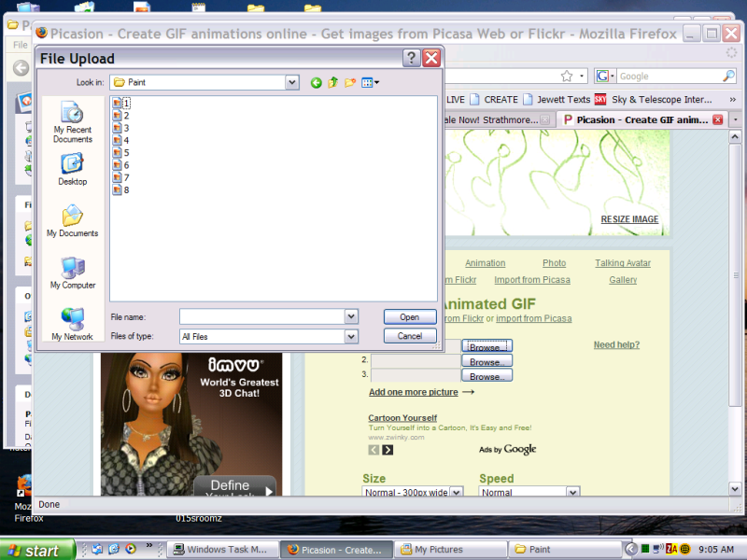The height and width of the screenshot is (560, 747).
Task: Open the Photo link
Action: 554,263
